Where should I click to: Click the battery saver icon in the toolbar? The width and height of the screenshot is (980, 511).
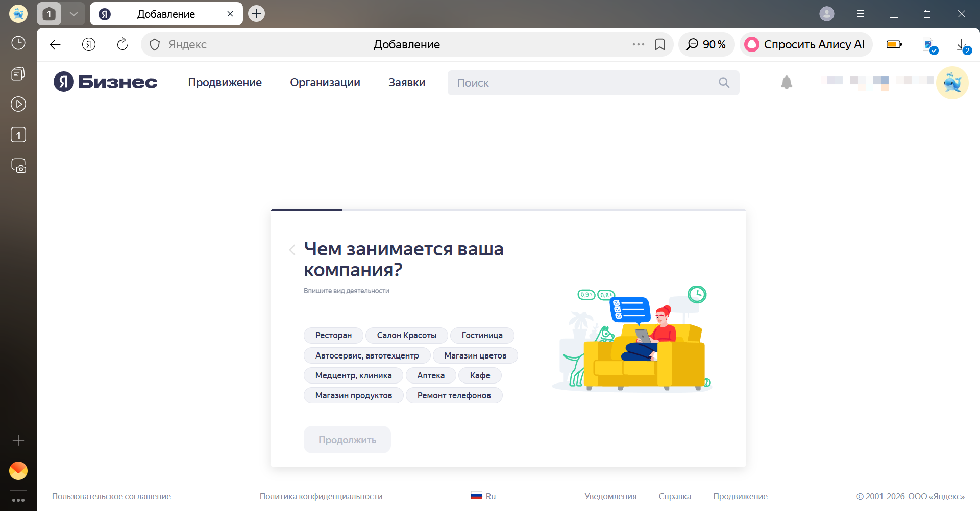(x=894, y=44)
